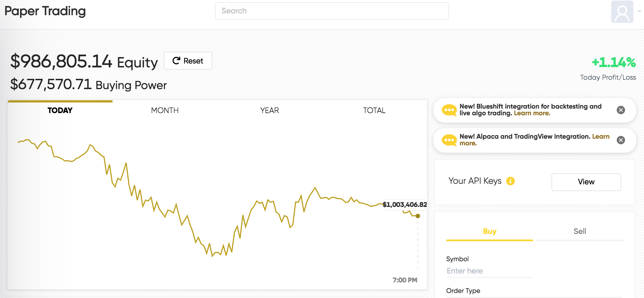Open Blueshift Learn more link
This screenshot has height=298, width=644.
pyautogui.click(x=532, y=113)
